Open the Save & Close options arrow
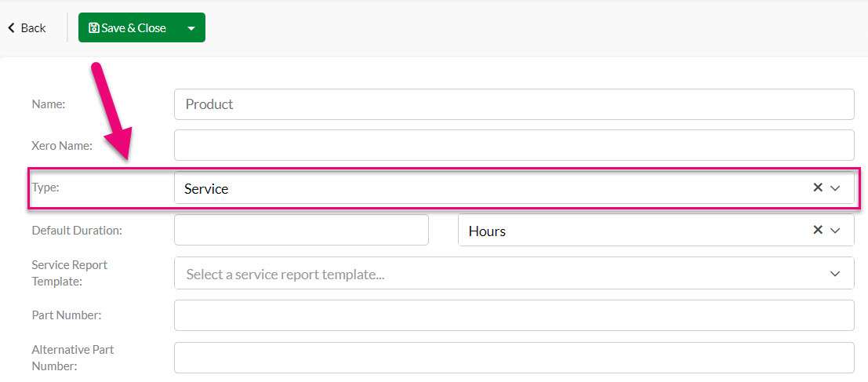The width and height of the screenshot is (868, 382). pos(191,27)
